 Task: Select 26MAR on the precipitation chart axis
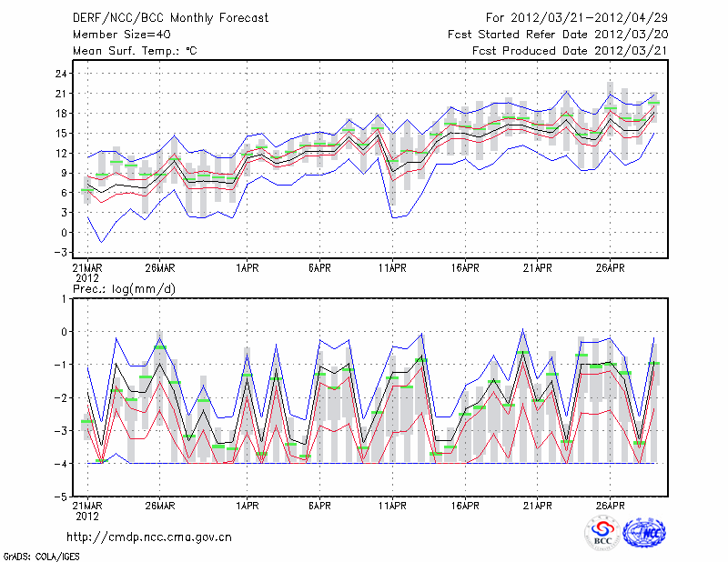click(x=159, y=506)
